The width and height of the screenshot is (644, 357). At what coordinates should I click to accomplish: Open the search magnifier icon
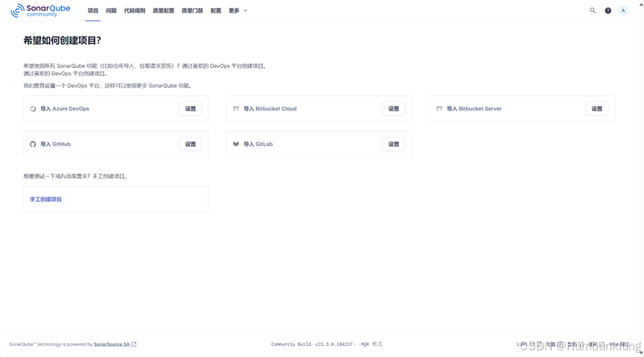pyautogui.click(x=593, y=10)
